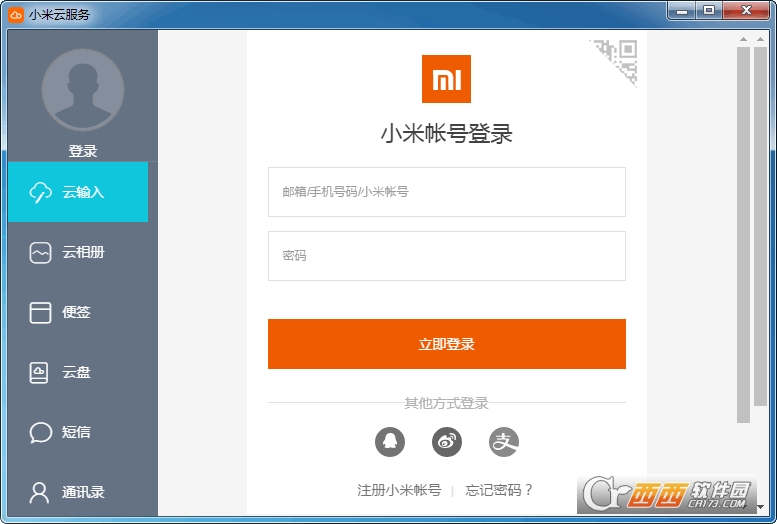
Task: Focus the 密码 password field
Action: click(x=446, y=256)
